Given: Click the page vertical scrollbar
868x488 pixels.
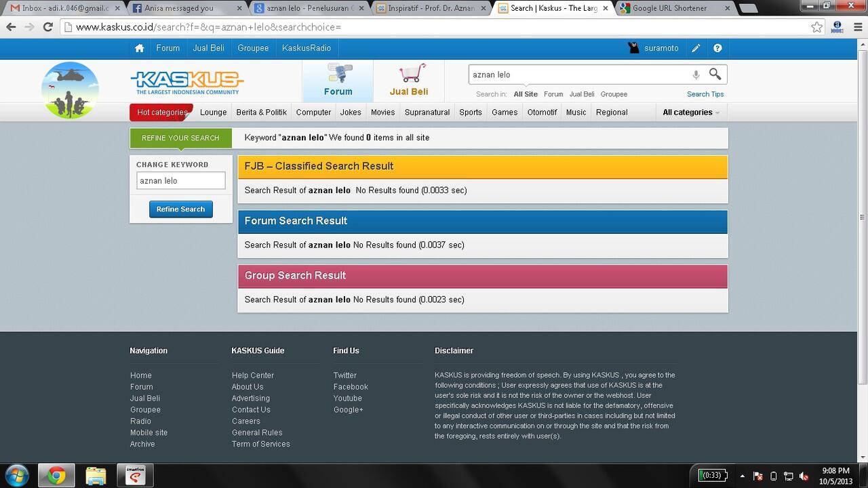Looking at the screenshot, I should coord(863,218).
